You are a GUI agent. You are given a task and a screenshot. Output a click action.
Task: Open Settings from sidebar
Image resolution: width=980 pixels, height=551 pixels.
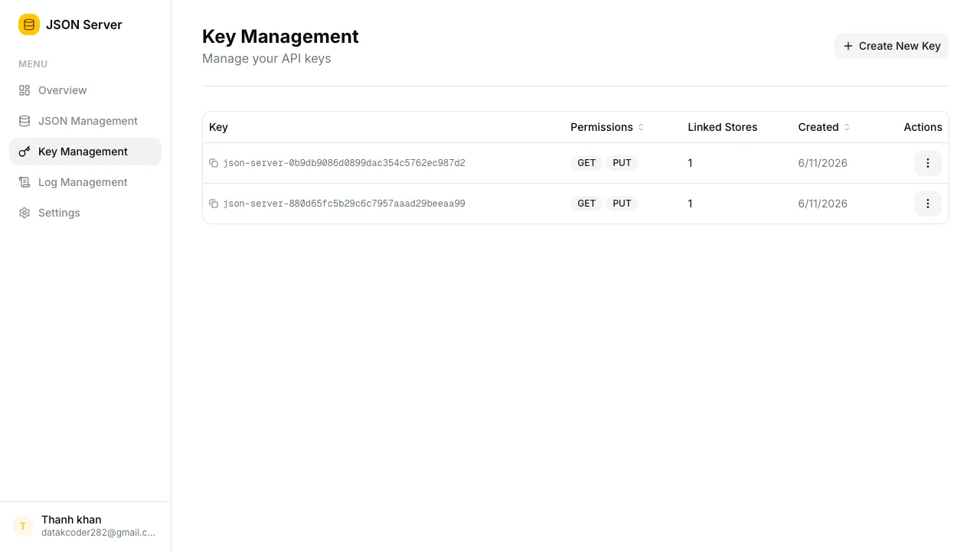pyautogui.click(x=85, y=213)
